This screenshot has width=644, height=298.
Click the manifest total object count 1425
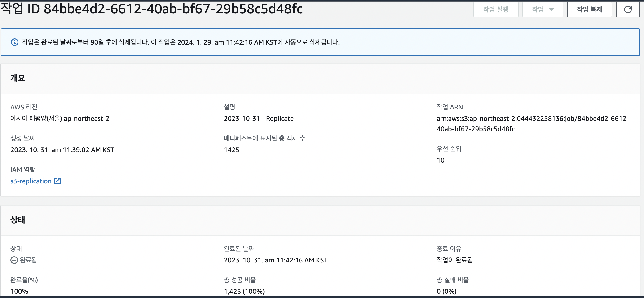(x=231, y=150)
